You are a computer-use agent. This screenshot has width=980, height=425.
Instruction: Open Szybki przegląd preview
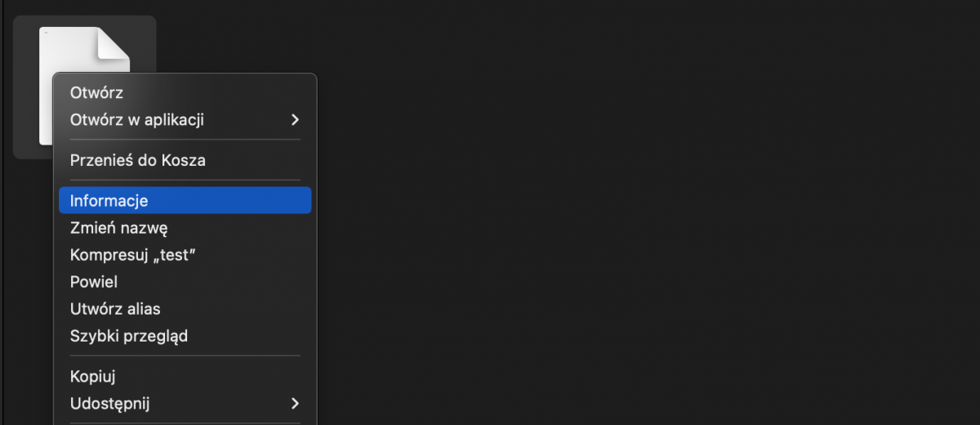pyautogui.click(x=129, y=336)
